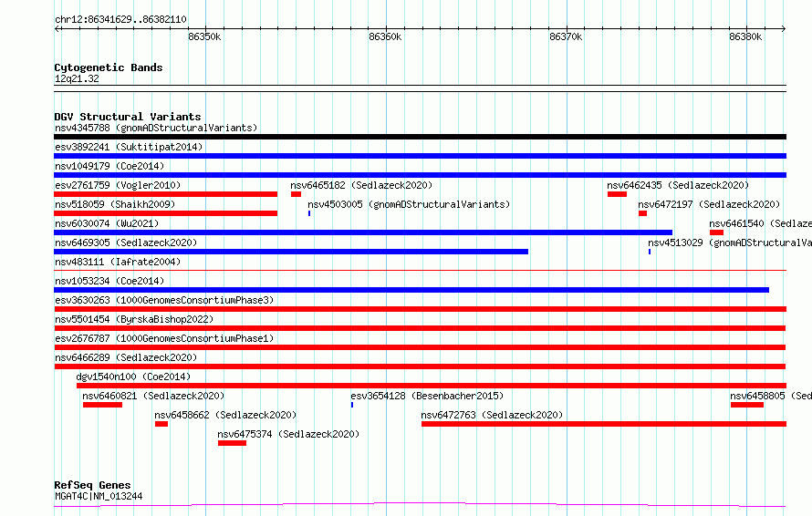The width and height of the screenshot is (812, 516).
Task: Click the red nsv6458805 variant bar
Action: [746, 405]
